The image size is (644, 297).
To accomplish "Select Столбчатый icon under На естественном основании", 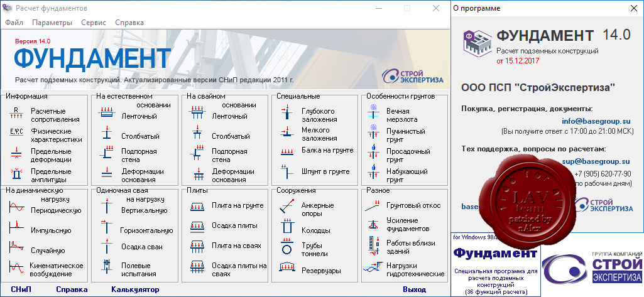I will pyautogui.click(x=107, y=134).
